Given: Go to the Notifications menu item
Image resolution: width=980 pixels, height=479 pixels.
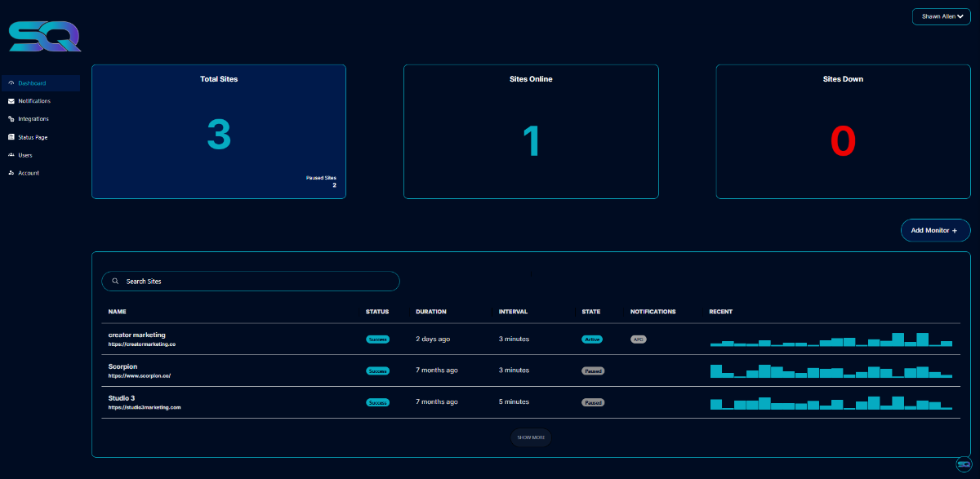Looking at the screenshot, I should [x=41, y=101].
